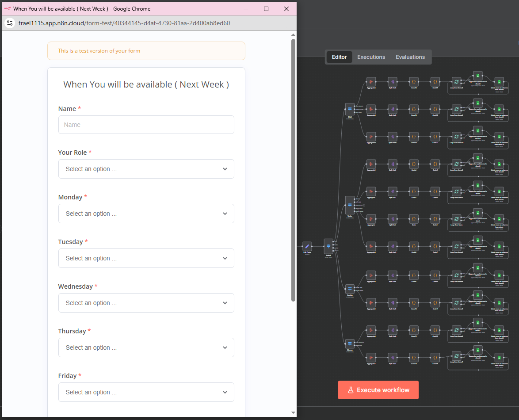This screenshot has width=519, height=420.
Task: Open site information icon in address bar
Action: tap(10, 23)
